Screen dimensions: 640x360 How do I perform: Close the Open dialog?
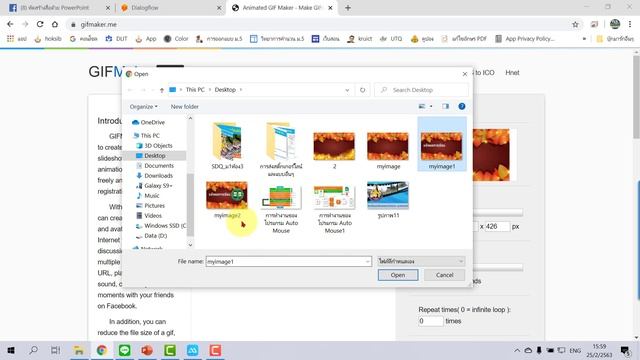pos(464,74)
